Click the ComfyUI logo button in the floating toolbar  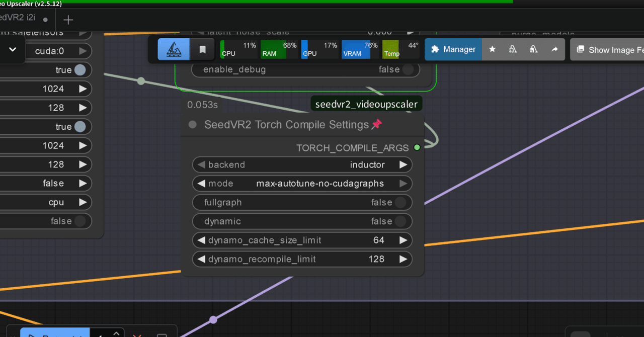173,49
